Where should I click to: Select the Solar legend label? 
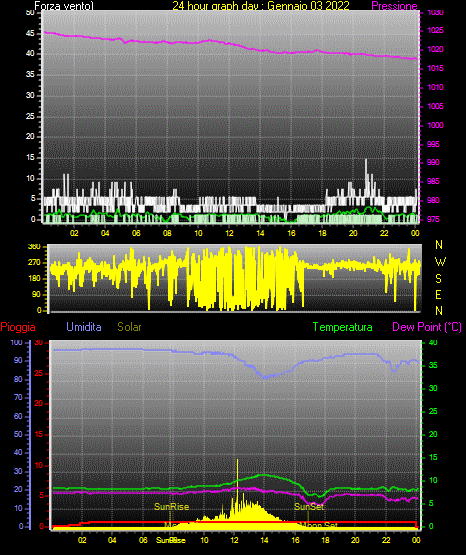[x=129, y=327]
